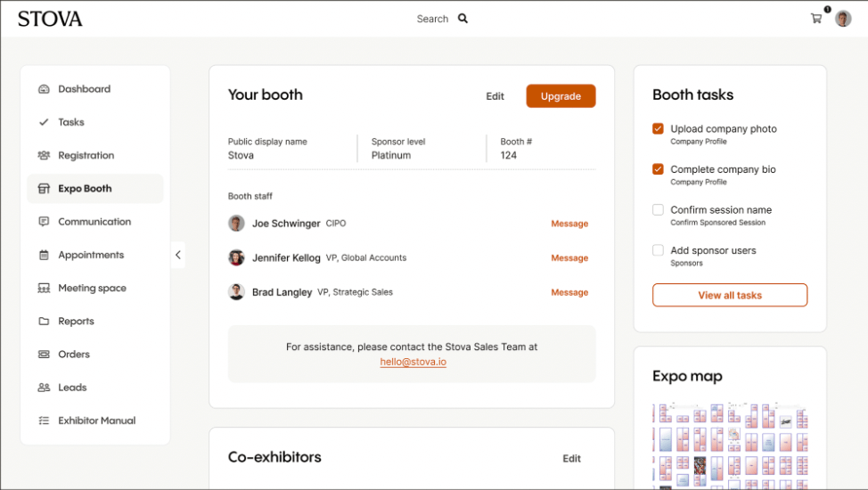Click the Expo Booth storefront icon
The width and height of the screenshot is (868, 490).
point(44,189)
